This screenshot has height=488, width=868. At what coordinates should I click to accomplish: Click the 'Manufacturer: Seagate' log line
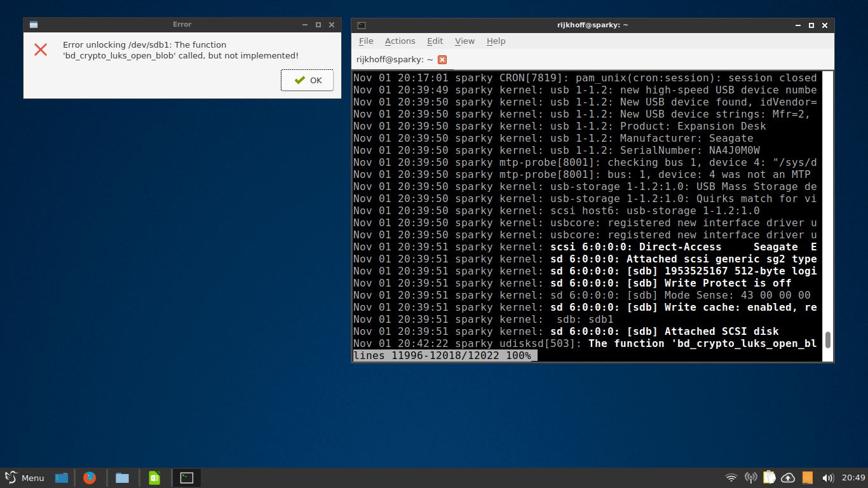pos(553,138)
